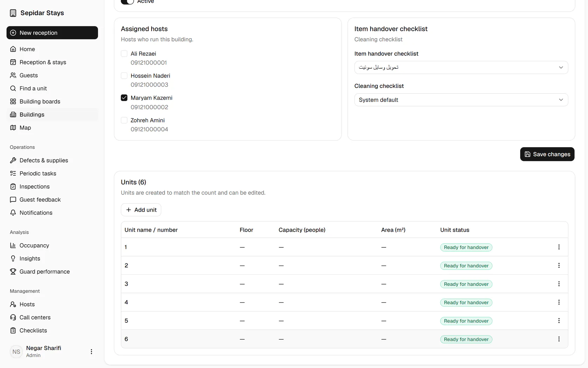Check the Hossein Naderi host checkbox
The width and height of the screenshot is (588, 368).
[x=124, y=76]
